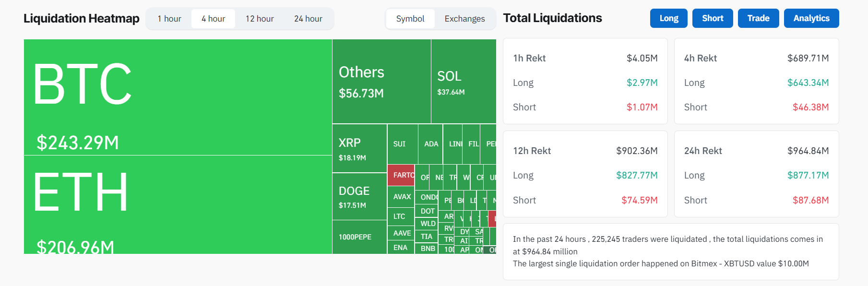Open the Trade page
The image size is (868, 286).
pyautogui.click(x=758, y=18)
